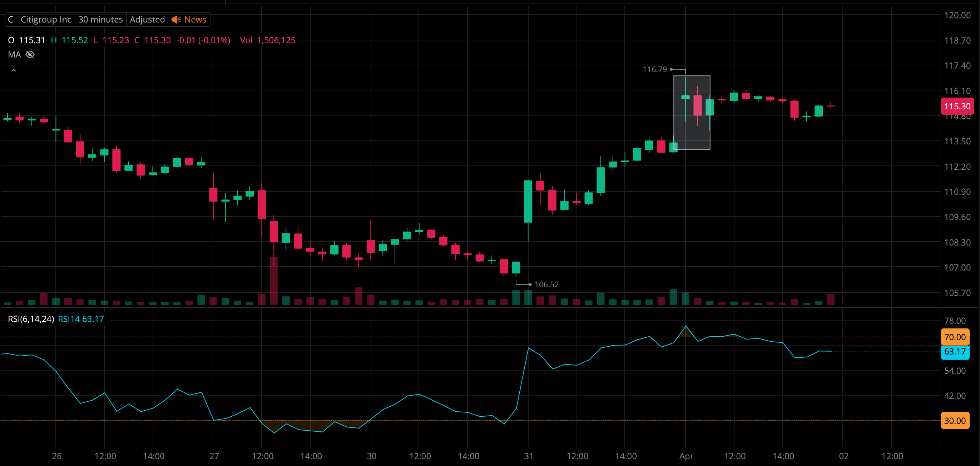Click the 106.52 low price marker

[x=546, y=284]
